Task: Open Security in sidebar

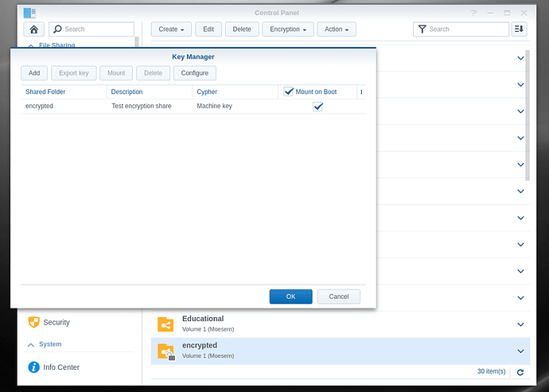Action: [56, 322]
